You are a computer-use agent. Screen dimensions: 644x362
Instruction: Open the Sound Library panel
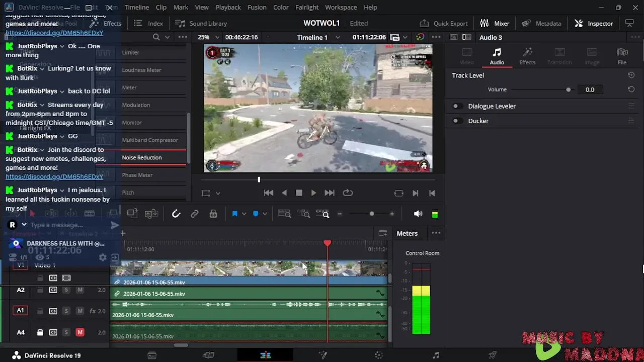(x=201, y=23)
